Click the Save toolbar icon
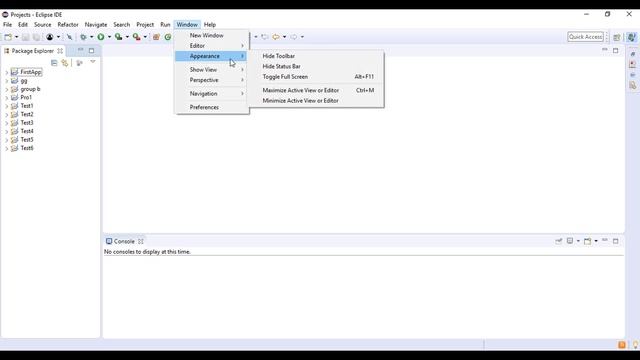Image resolution: width=640 pixels, height=360 pixels. tap(25, 37)
